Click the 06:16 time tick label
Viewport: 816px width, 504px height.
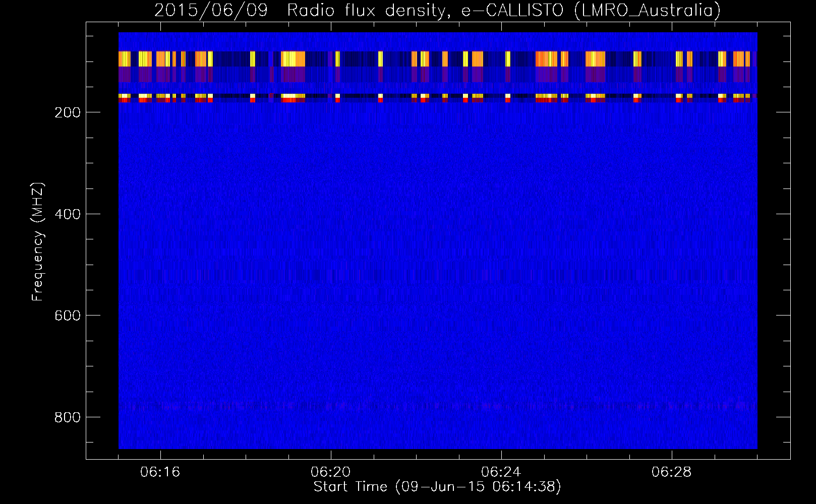[x=160, y=472]
